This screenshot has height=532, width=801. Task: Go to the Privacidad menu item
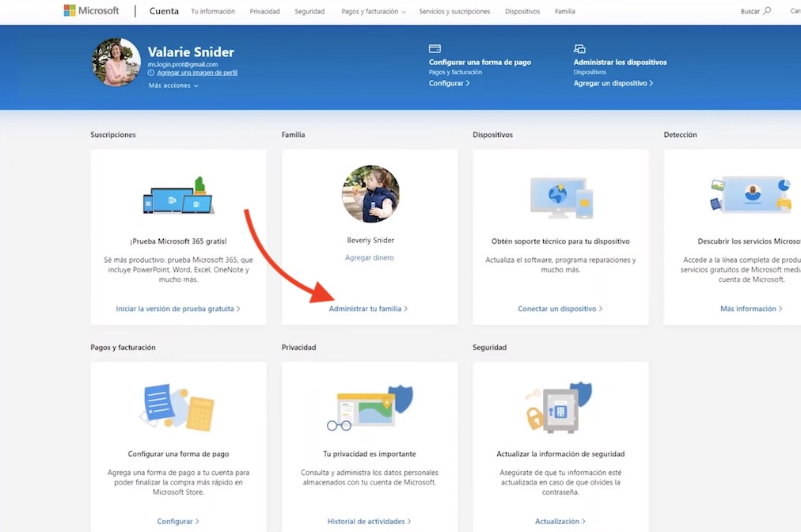(x=264, y=11)
